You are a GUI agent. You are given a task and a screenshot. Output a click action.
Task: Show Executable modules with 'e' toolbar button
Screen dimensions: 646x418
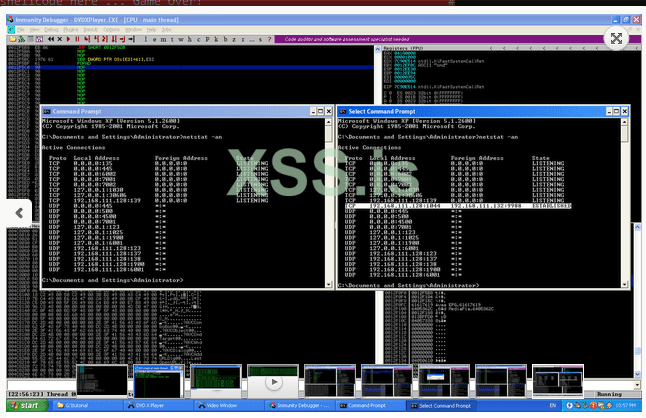tap(154, 39)
